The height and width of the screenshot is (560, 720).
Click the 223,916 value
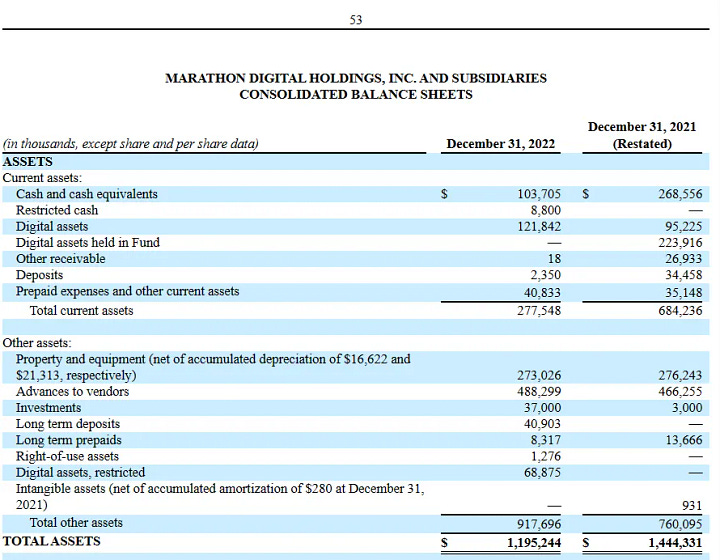point(680,243)
